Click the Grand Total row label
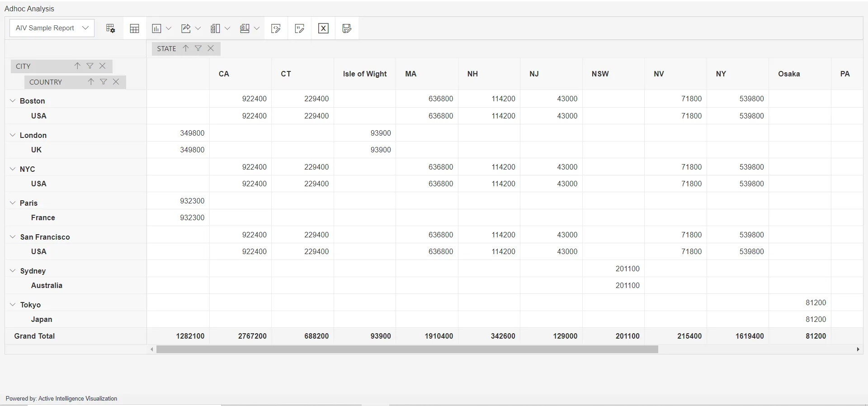Viewport: 868px width, 406px height. coord(34,336)
